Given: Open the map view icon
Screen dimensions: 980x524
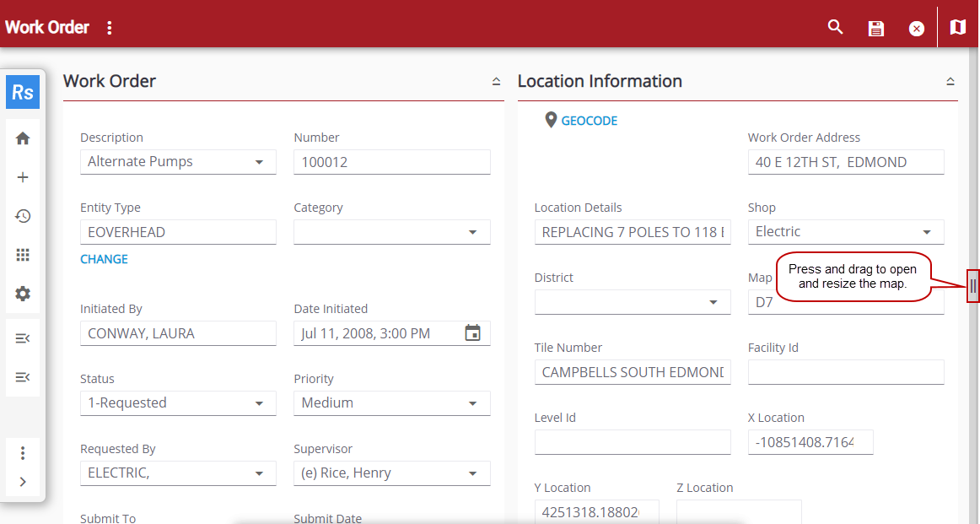Looking at the screenshot, I should [x=957, y=27].
